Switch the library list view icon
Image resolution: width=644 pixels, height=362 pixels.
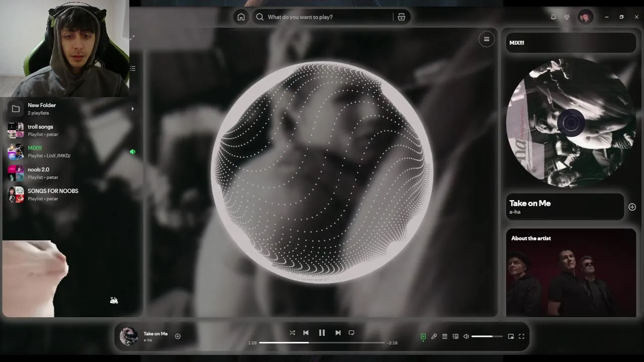tap(133, 68)
